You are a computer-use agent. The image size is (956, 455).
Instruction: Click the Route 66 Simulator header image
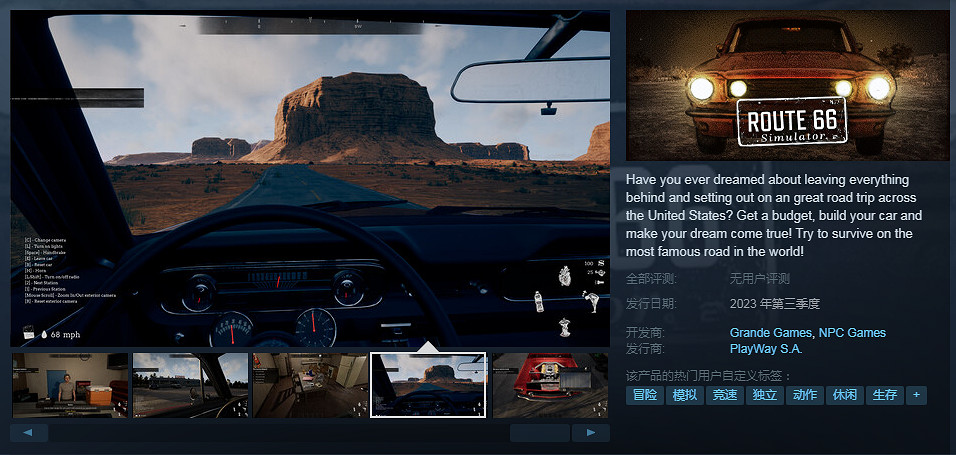tap(786, 85)
